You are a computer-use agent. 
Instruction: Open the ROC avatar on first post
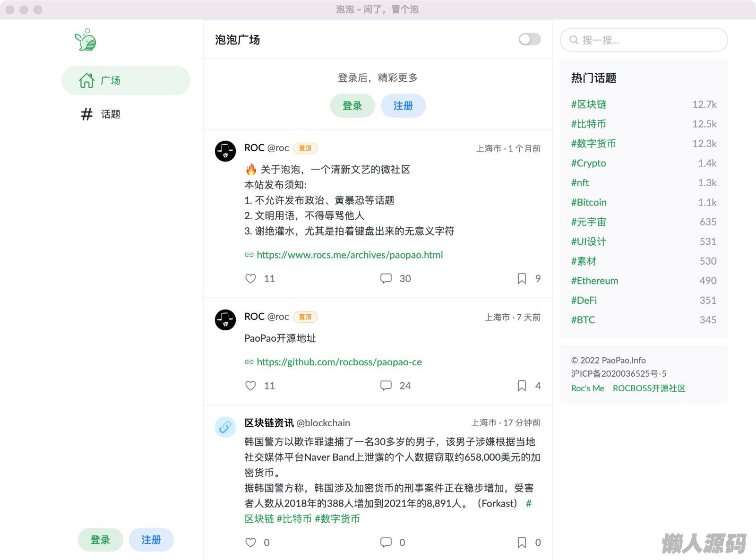[225, 151]
